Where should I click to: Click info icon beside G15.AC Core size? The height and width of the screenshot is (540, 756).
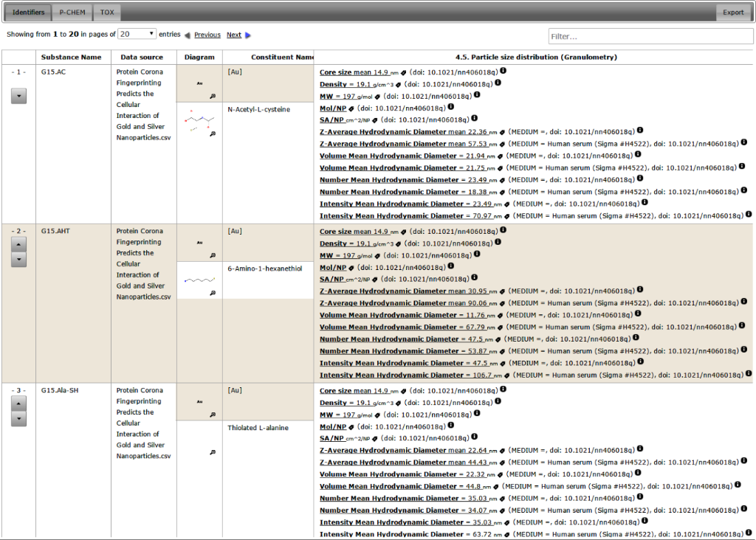click(504, 72)
